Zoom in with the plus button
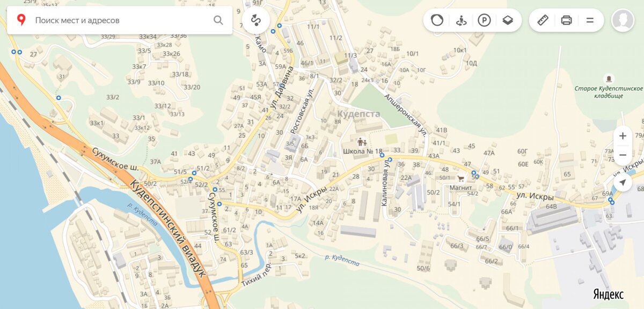Viewport: 644px width, 309px height. pos(623,136)
